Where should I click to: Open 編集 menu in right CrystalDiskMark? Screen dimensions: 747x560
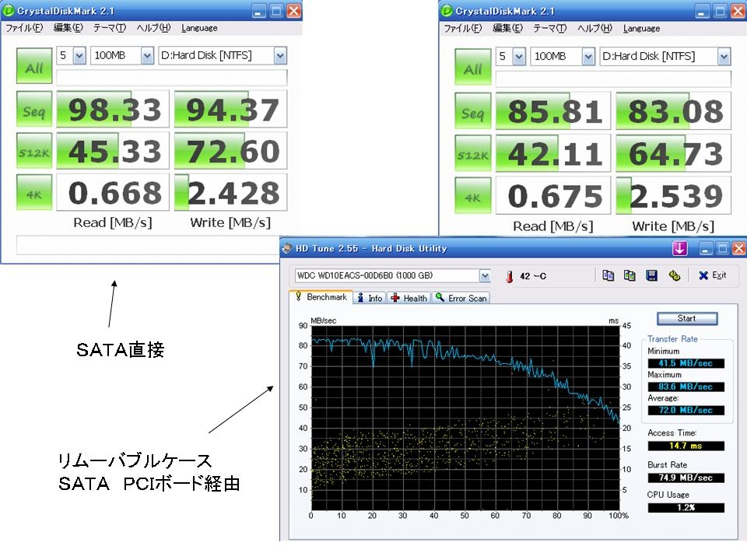pyautogui.click(x=507, y=28)
